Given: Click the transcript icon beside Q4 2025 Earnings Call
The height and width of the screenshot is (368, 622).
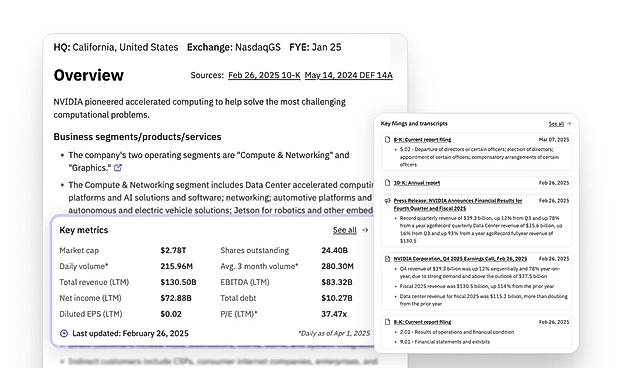Looking at the screenshot, I should click(x=388, y=259).
